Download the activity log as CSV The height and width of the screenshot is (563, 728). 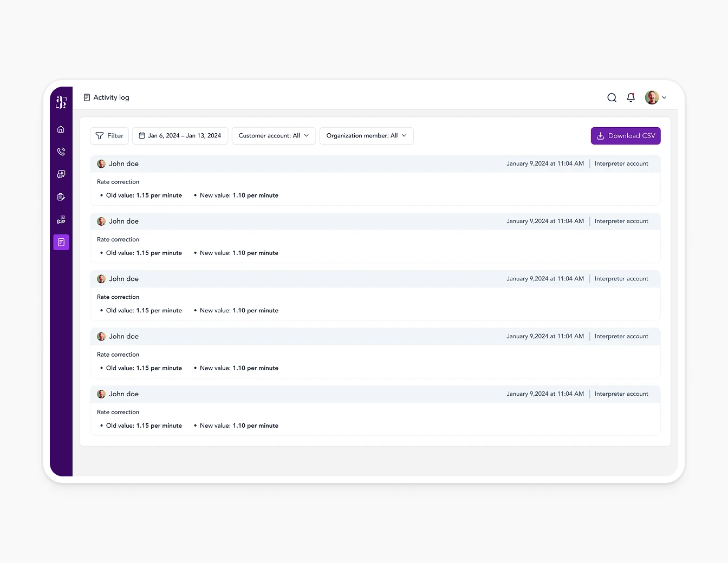[626, 136]
